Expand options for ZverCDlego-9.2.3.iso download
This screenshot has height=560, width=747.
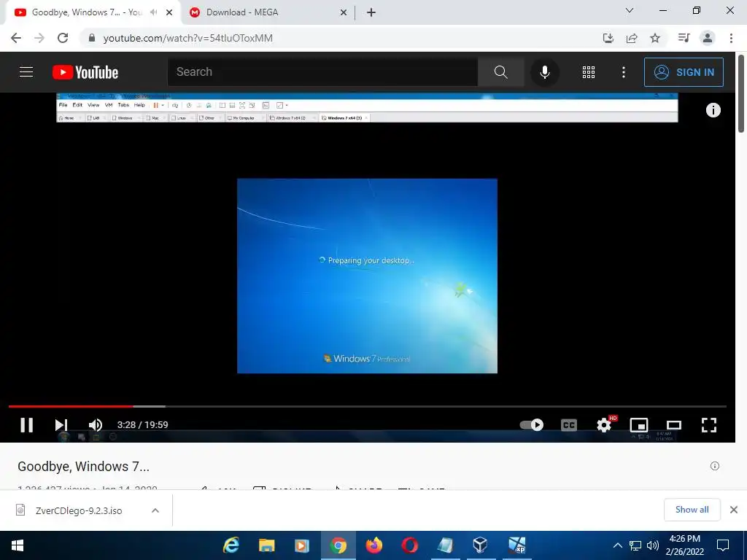pyautogui.click(x=155, y=510)
